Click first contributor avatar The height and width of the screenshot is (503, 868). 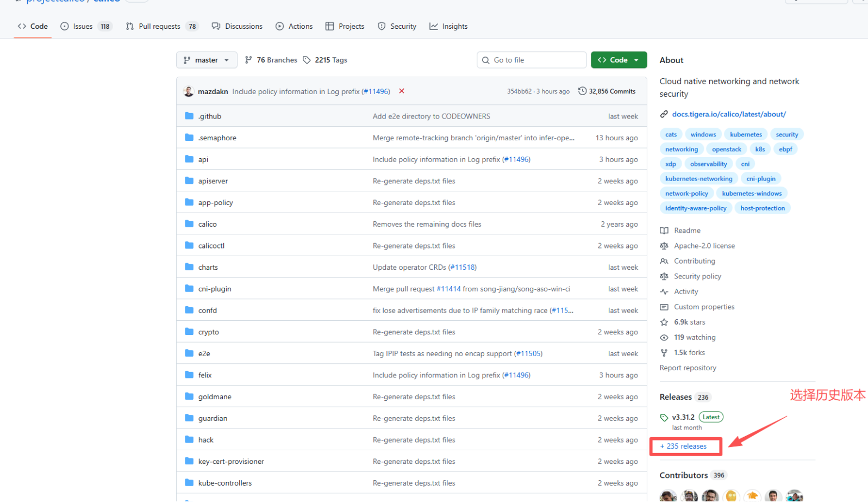pyautogui.click(x=669, y=495)
